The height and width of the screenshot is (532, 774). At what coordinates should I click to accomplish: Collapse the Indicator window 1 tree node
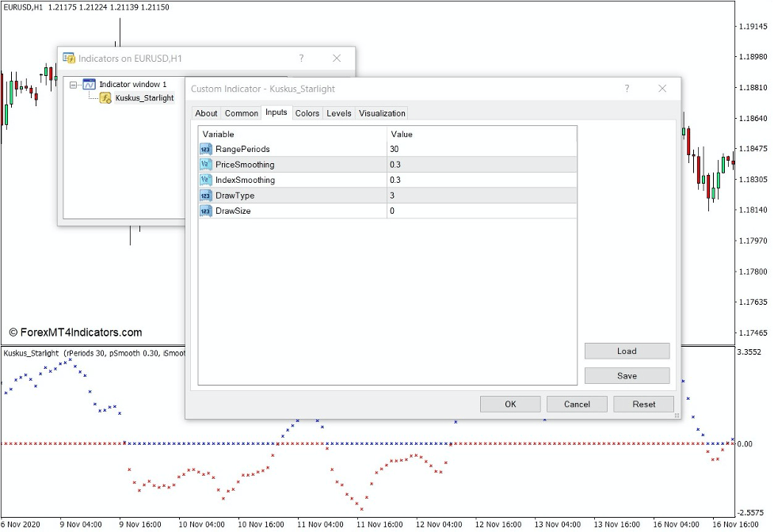[x=73, y=84]
